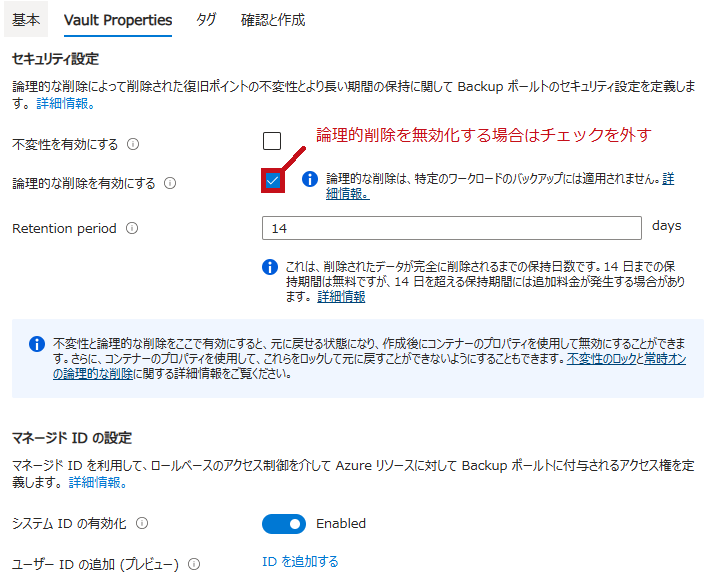Open 詳細情報 link below retention period note
The image size is (711, 580).
[x=341, y=297]
